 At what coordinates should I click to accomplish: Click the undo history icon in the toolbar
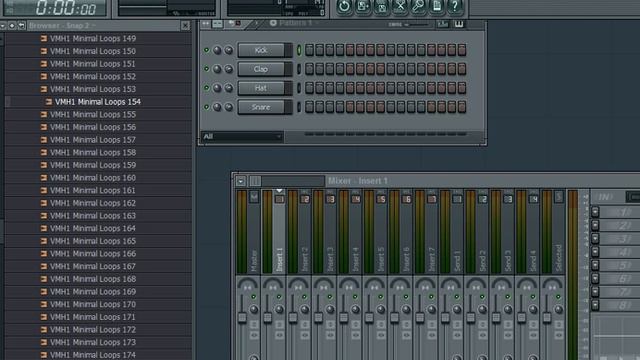(344, 6)
